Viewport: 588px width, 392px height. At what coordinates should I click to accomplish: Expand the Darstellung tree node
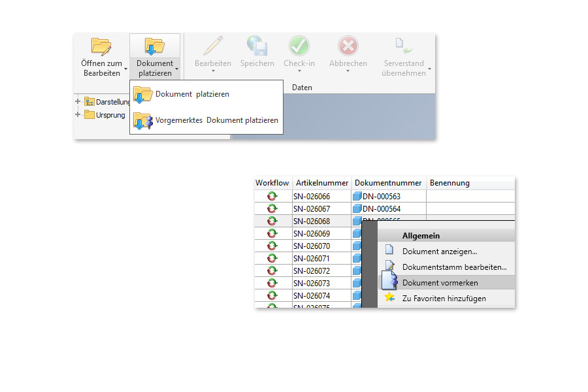[x=78, y=101]
